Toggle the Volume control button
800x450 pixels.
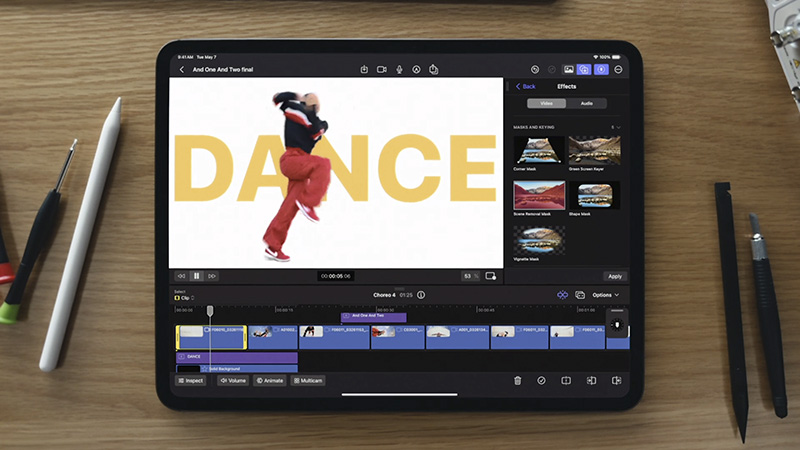[232, 380]
